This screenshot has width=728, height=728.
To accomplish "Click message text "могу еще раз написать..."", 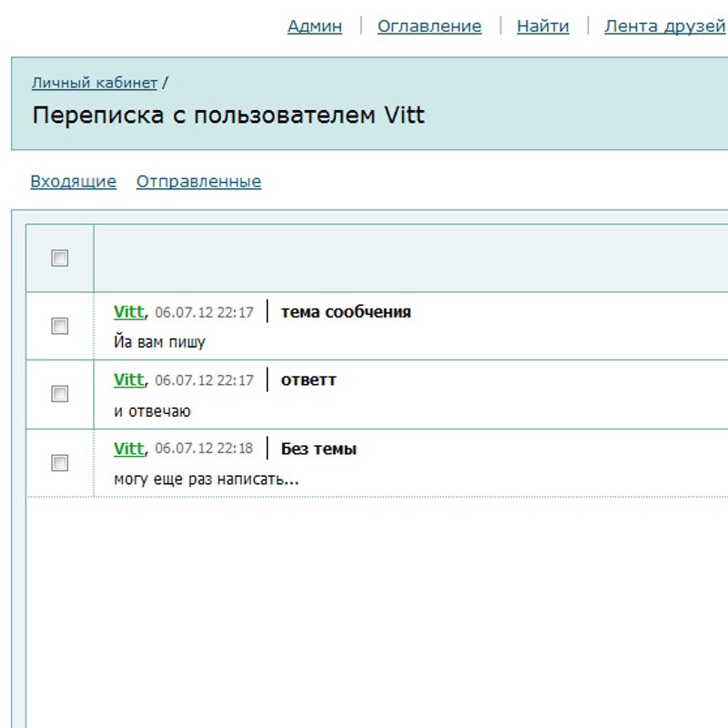I will 206,480.
